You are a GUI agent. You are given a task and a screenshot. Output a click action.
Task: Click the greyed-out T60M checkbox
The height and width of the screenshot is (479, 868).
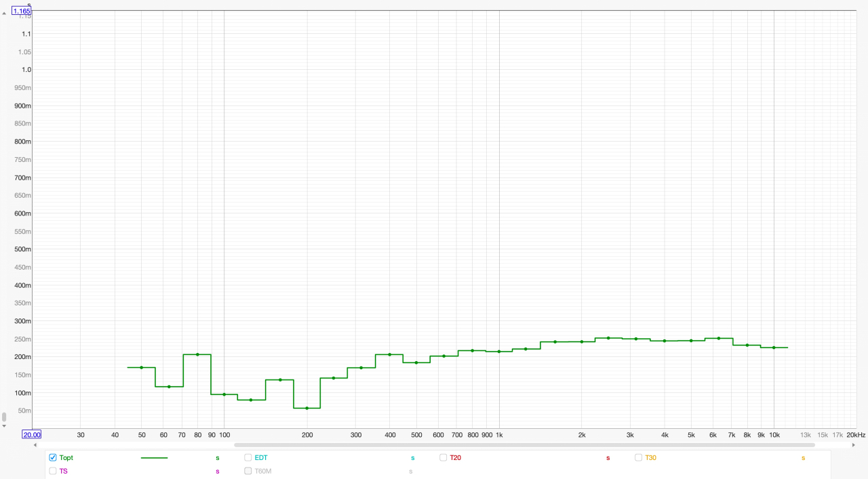(248, 471)
